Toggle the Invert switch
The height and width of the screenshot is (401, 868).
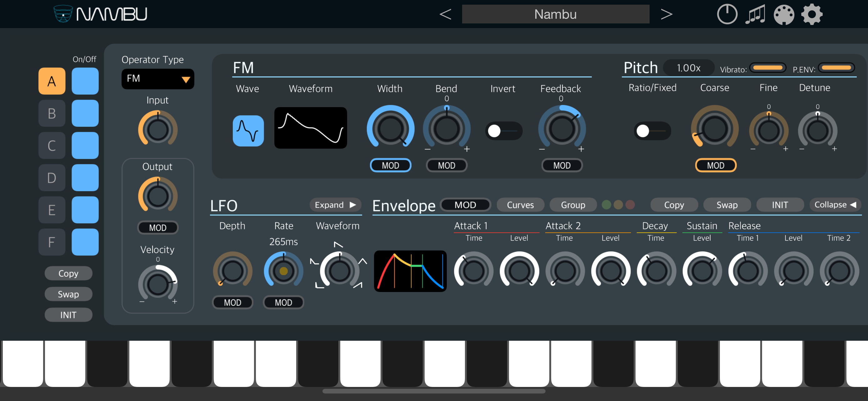click(x=503, y=131)
